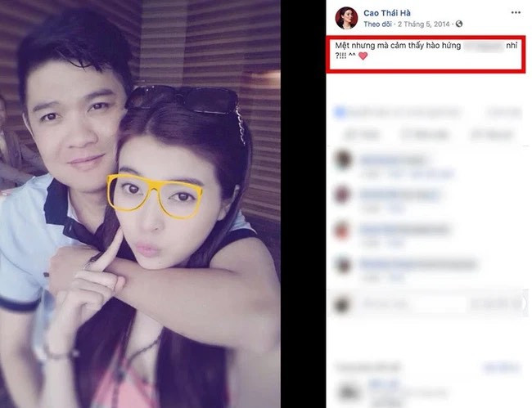Open the three-dot post options menu

(516, 13)
